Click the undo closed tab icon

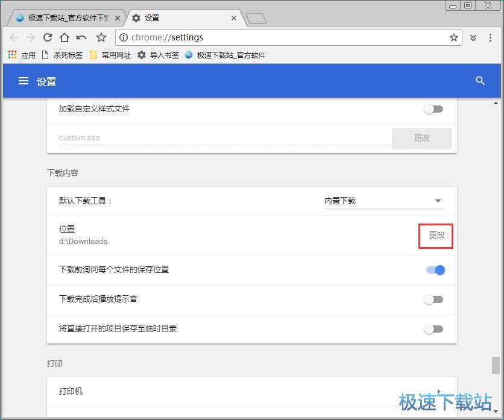(81, 37)
